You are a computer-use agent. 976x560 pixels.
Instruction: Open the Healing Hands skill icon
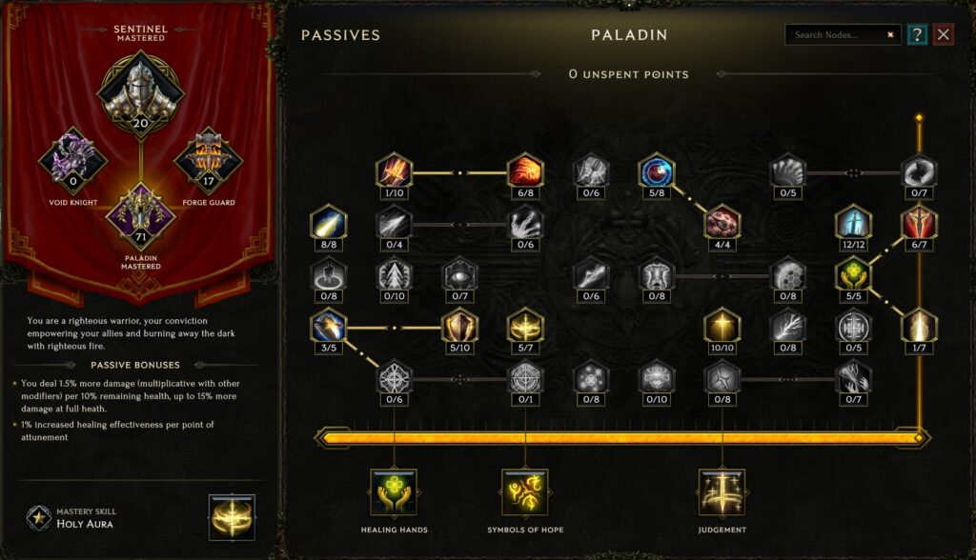(x=394, y=492)
